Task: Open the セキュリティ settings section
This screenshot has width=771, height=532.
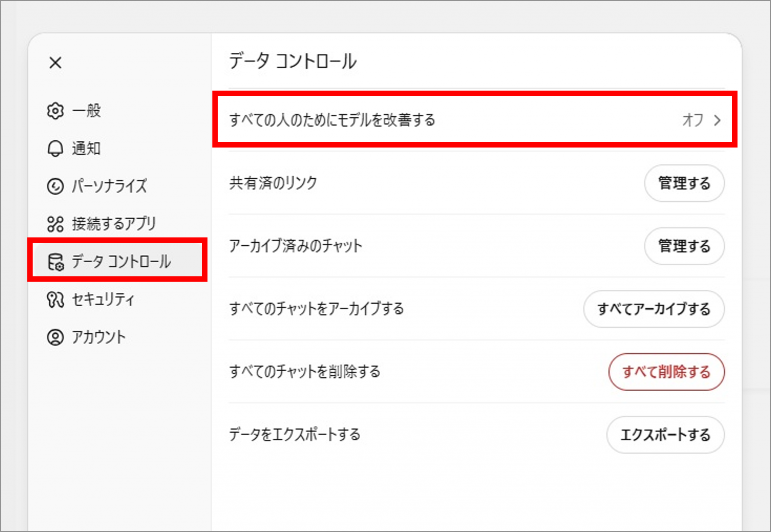Action: [x=103, y=299]
